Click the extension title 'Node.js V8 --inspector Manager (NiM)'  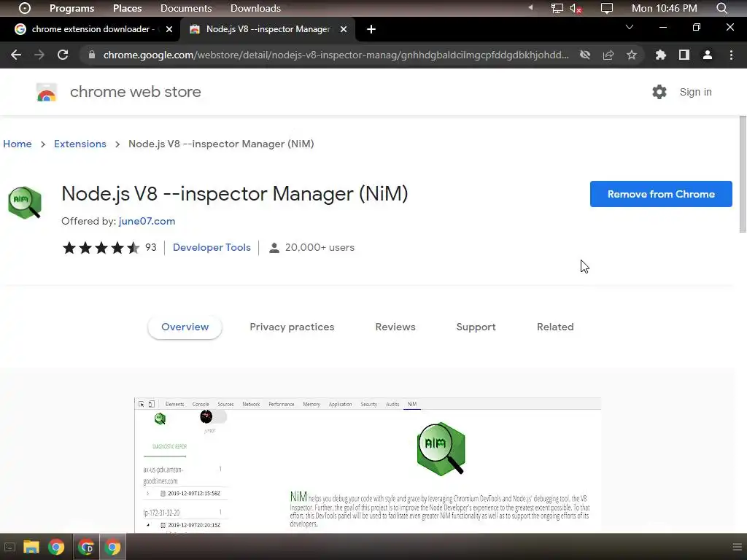tap(235, 194)
